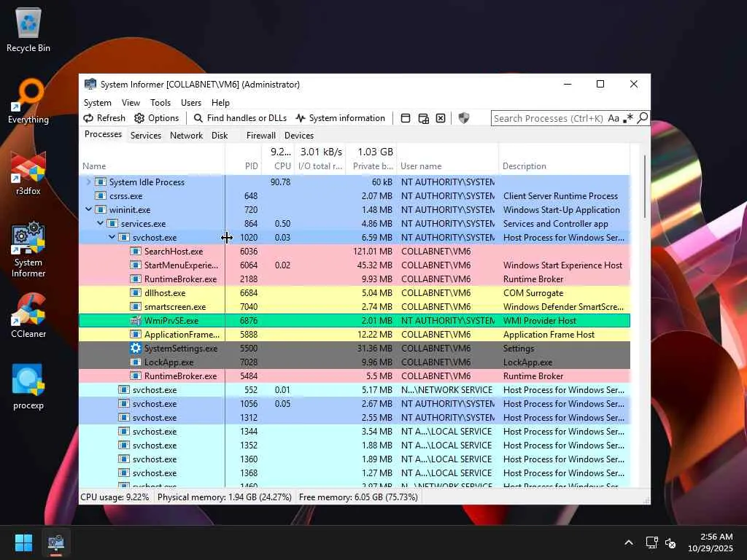This screenshot has width=747, height=560.
Task: Open the System menu
Action: (x=97, y=103)
